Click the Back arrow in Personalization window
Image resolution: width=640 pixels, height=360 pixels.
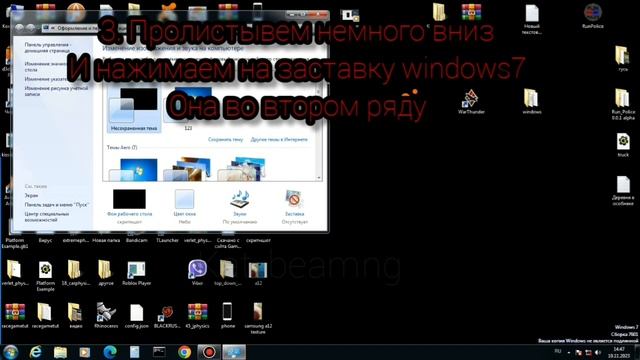19,28
